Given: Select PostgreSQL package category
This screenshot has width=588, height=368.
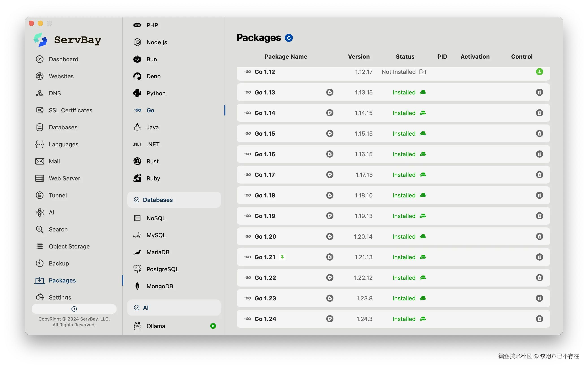Looking at the screenshot, I should point(162,269).
